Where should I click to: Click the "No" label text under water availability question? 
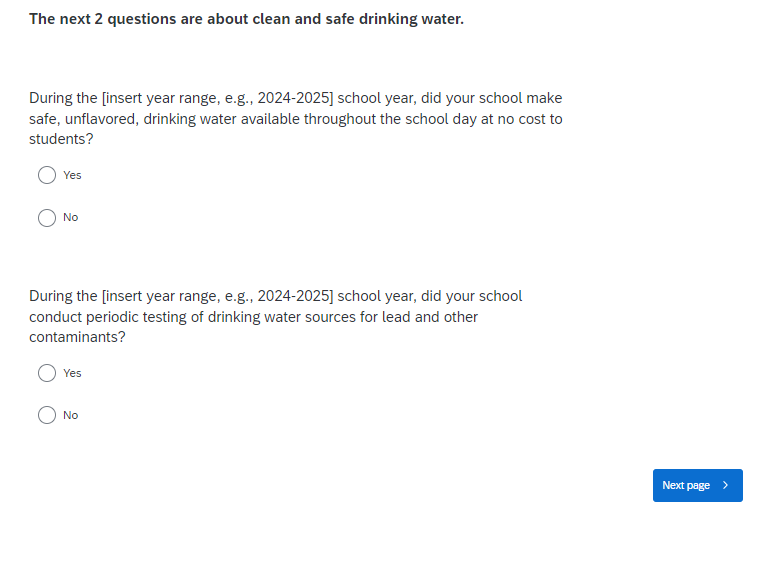[x=70, y=217]
